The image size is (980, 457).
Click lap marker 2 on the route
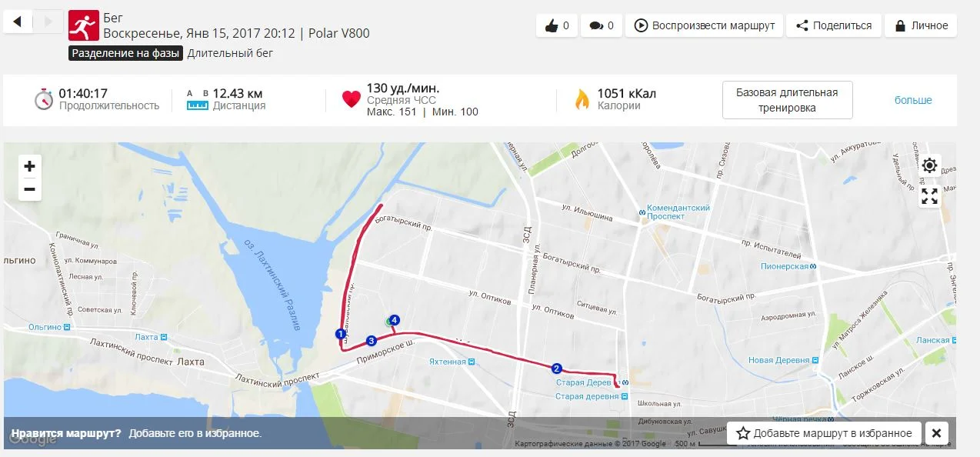pos(557,368)
